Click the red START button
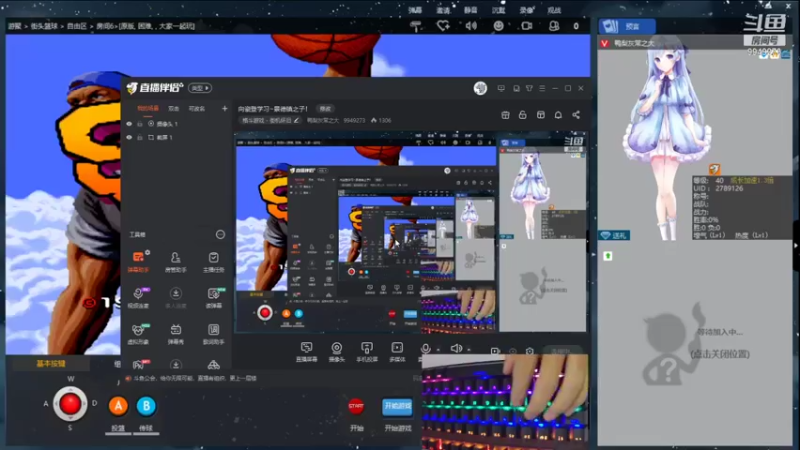 point(356,406)
